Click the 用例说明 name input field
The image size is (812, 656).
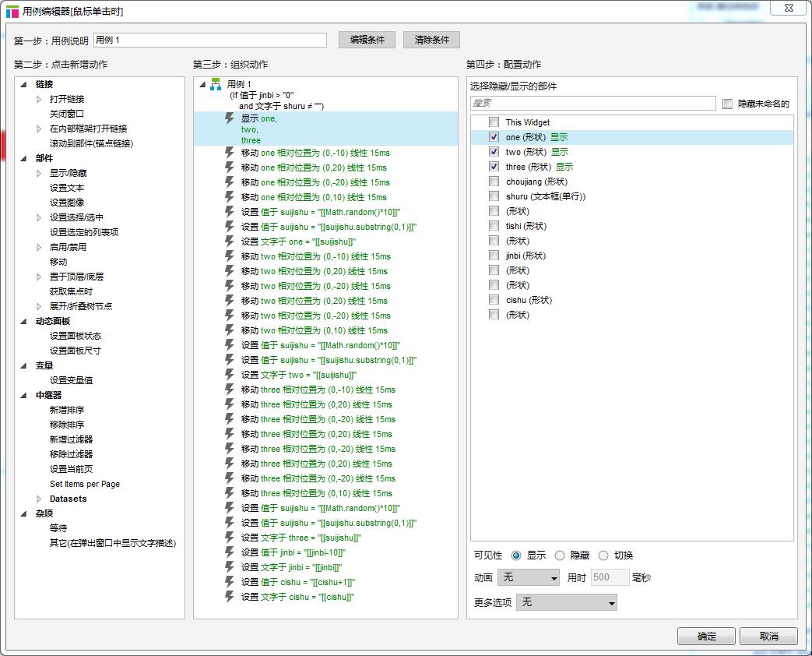210,40
